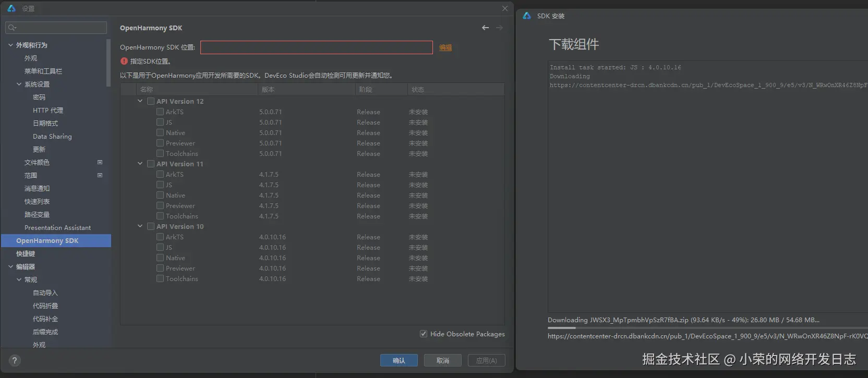Tick the Toolchains 5.0.0.71 checkbox
This screenshot has height=378, width=868.
160,153
